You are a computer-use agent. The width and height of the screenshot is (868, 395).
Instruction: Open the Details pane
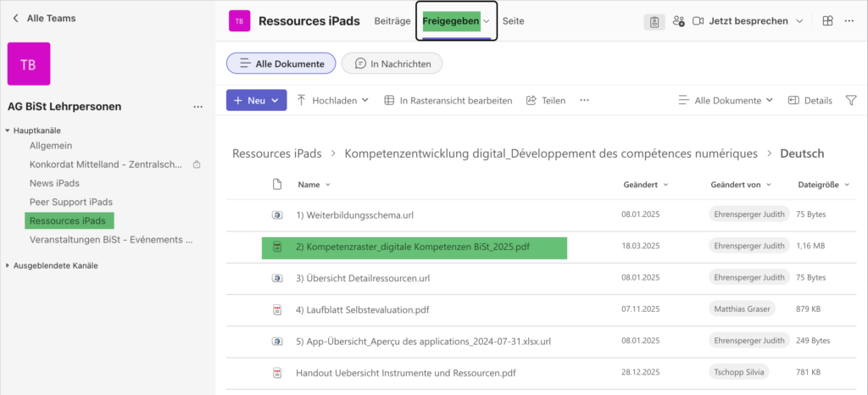pyautogui.click(x=810, y=100)
